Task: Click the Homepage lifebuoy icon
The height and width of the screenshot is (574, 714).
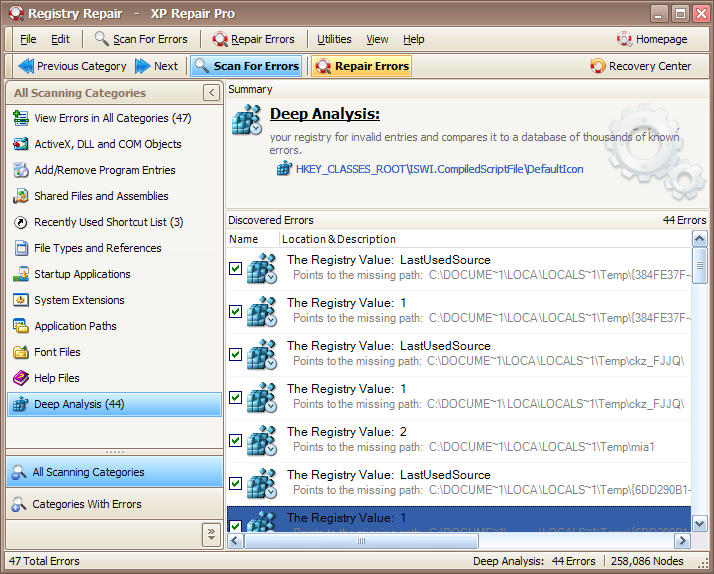Action: (x=624, y=39)
